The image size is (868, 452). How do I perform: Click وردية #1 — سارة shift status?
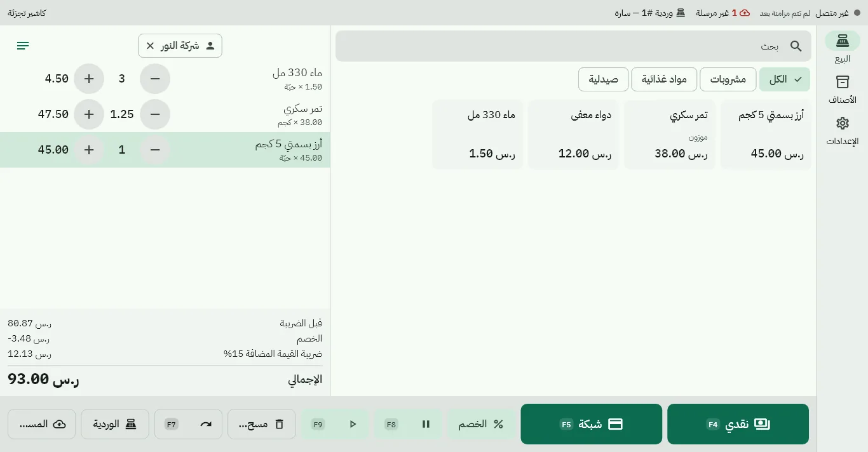coord(650,13)
